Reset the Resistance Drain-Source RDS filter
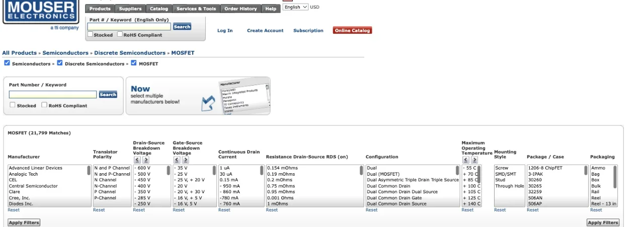This screenshot has width=644, height=227. point(272,210)
